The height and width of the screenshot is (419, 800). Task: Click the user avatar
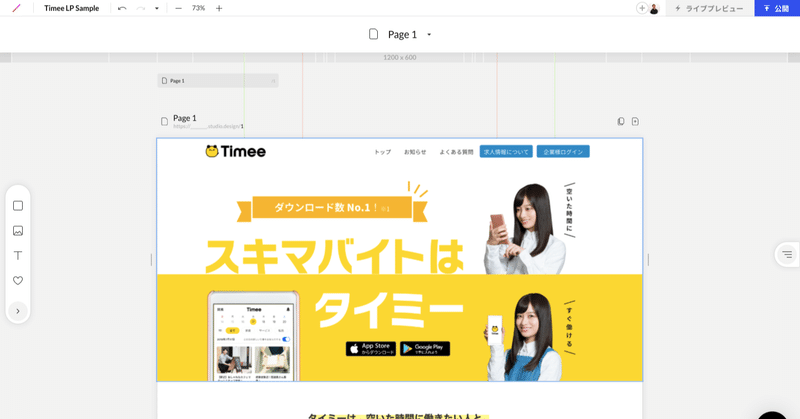pos(654,9)
